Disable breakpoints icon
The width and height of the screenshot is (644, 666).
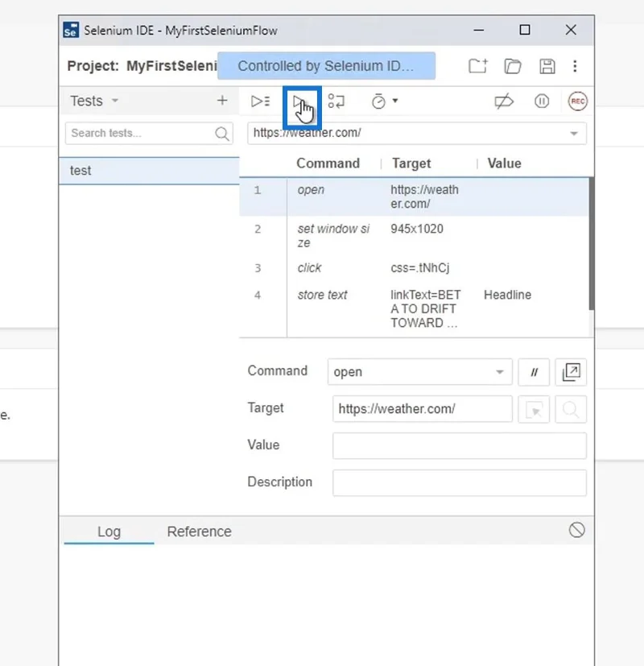coord(504,101)
